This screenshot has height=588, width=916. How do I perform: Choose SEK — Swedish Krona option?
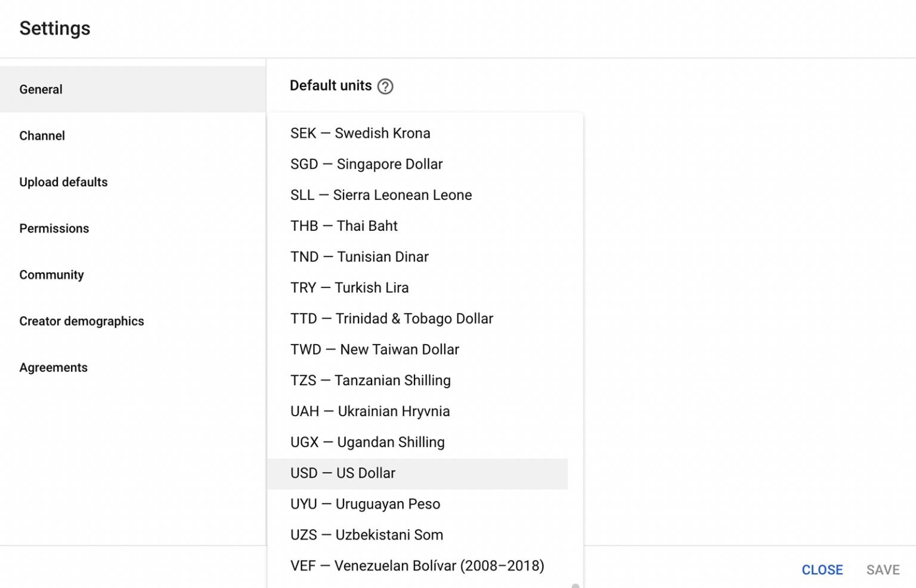(360, 133)
